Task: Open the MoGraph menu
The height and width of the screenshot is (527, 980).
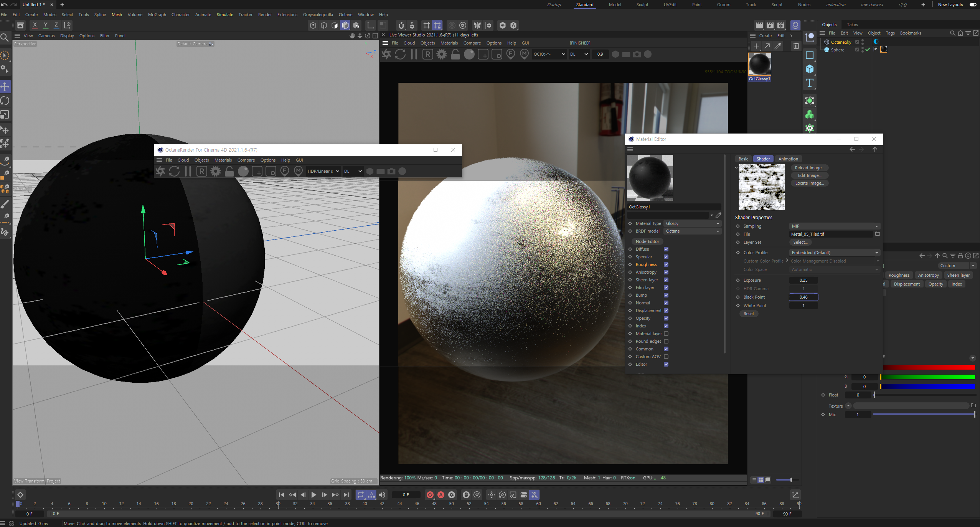Action: coord(157,15)
